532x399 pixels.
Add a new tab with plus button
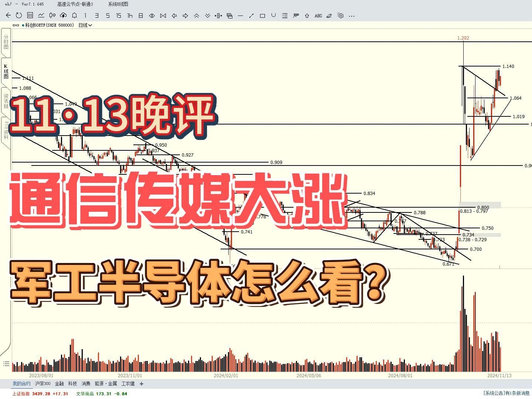point(141,384)
